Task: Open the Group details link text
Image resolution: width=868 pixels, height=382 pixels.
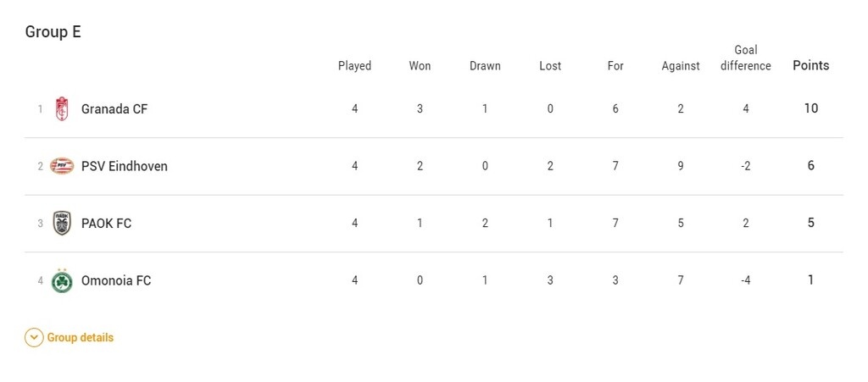Action: [80, 338]
